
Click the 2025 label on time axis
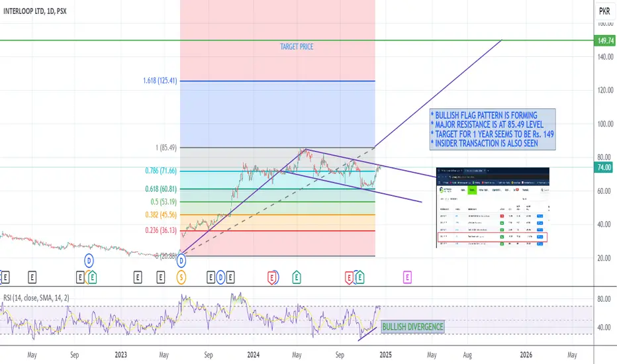coord(385,355)
